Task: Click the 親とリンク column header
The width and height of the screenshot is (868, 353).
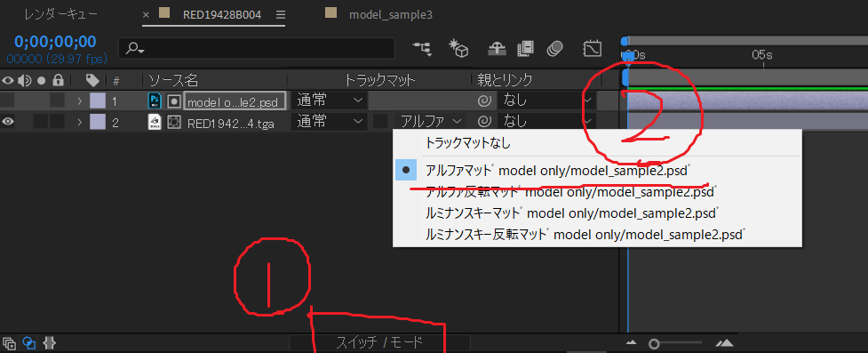Action: [505, 81]
